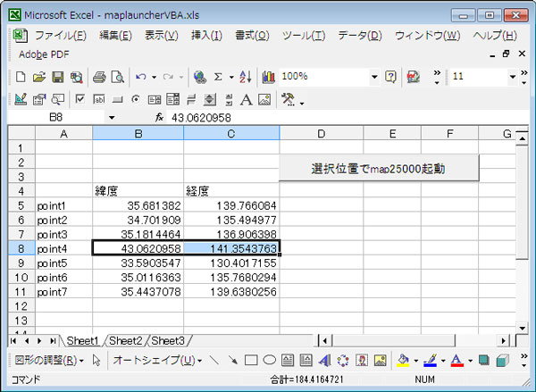Click the 選択位置でmap25000起動 button
This screenshot has height=392, width=536.
tap(379, 168)
